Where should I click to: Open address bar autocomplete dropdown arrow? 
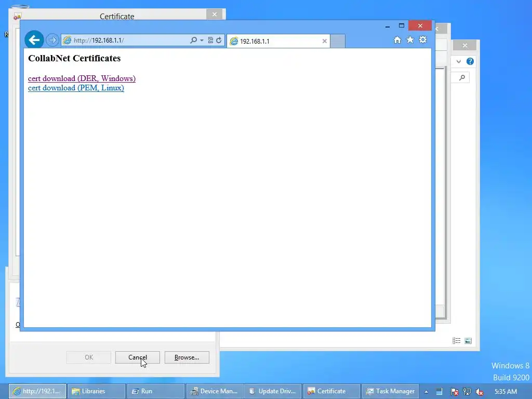tap(202, 40)
